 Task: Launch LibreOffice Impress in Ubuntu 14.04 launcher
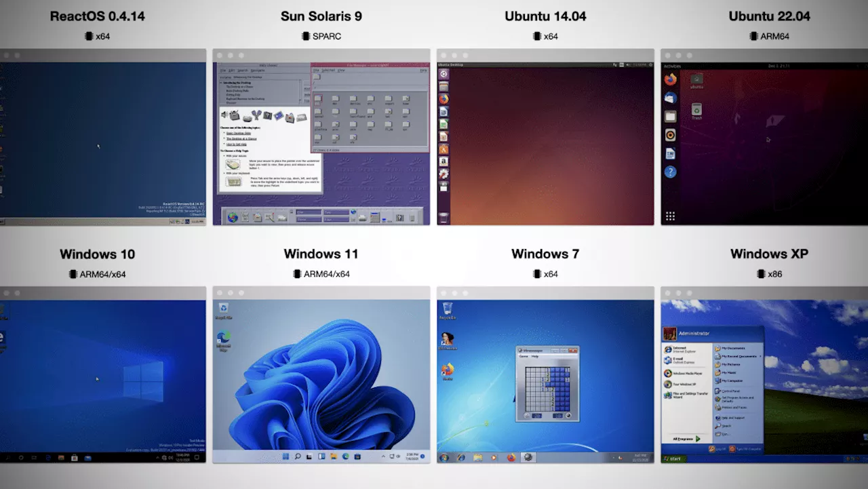(x=443, y=136)
